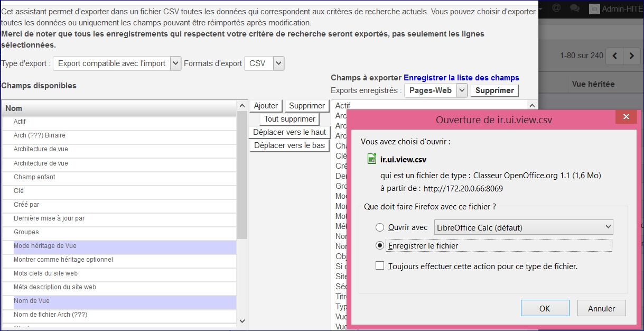
Task: Select Nom de Vue field
Action: [x=119, y=301]
